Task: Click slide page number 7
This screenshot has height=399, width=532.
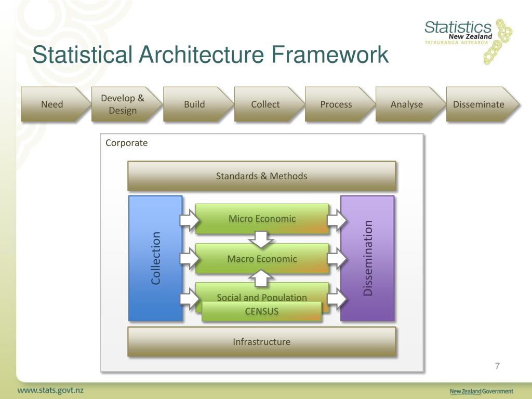Action: click(x=497, y=366)
